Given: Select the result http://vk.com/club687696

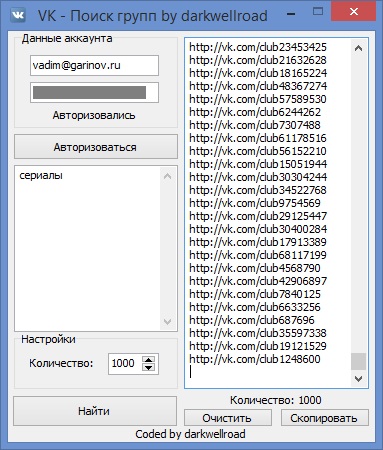Looking at the screenshot, I should point(252,320).
